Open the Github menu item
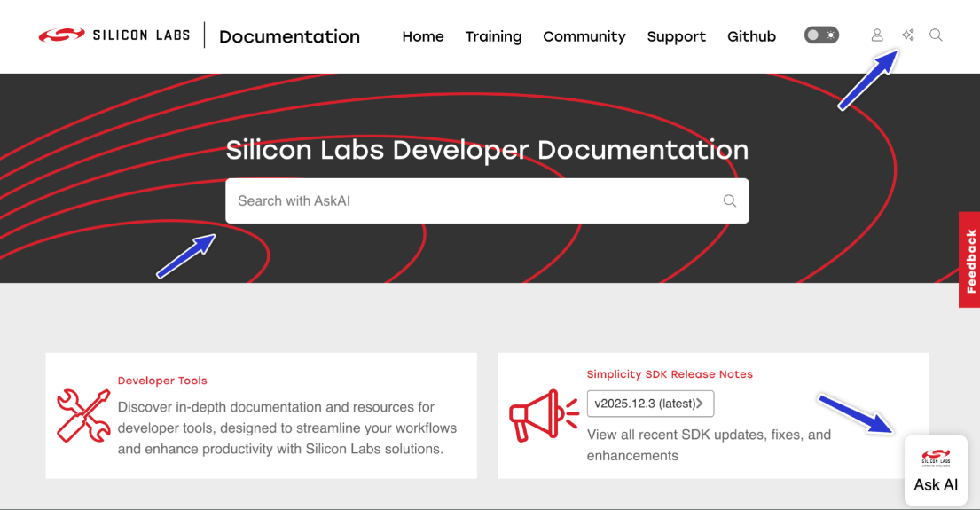 (751, 36)
